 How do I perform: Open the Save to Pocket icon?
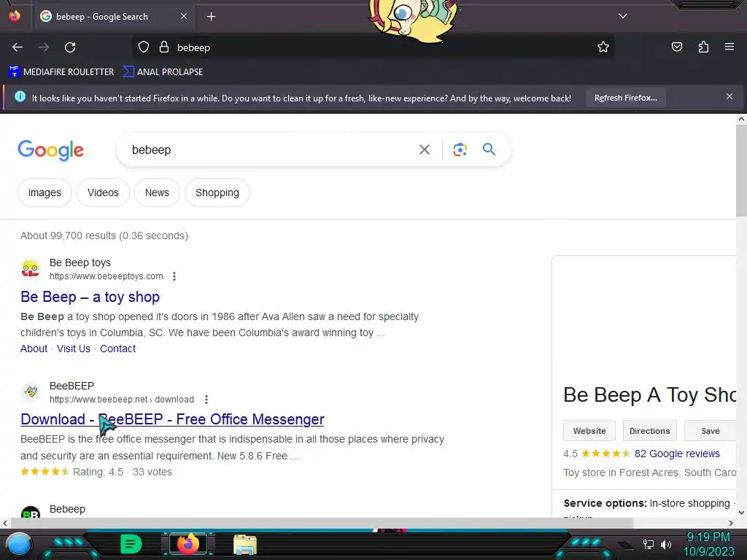tap(677, 47)
